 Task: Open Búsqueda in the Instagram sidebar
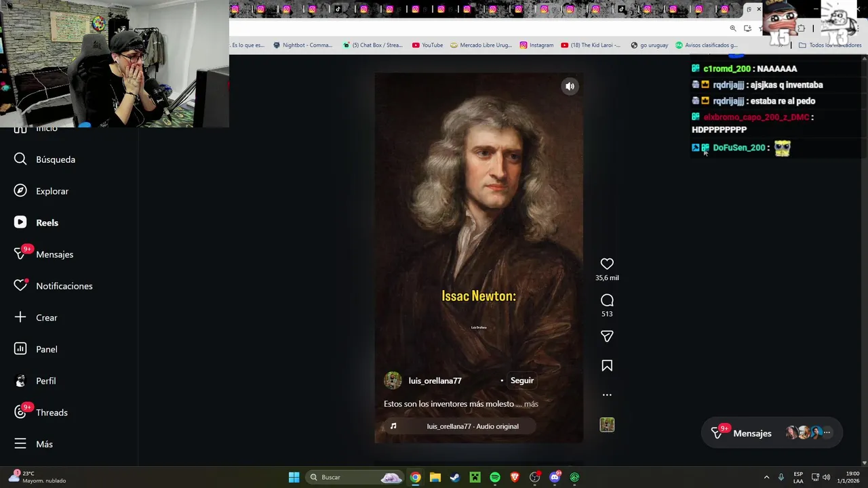click(45, 159)
